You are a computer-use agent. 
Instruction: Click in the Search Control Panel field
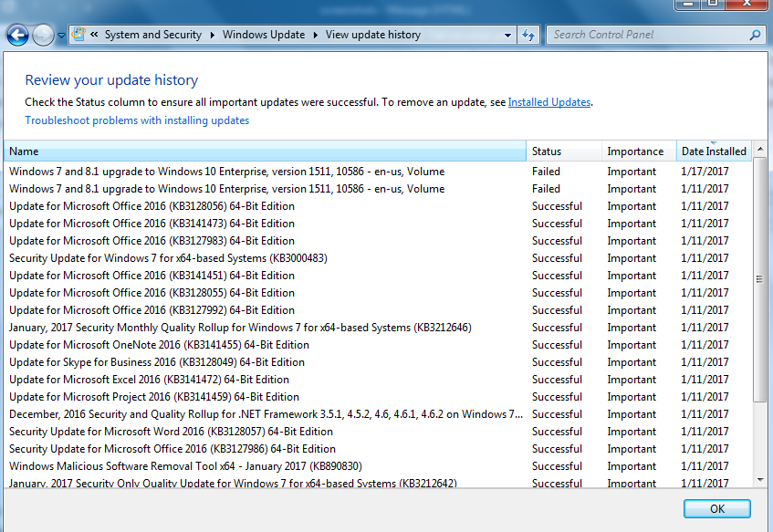(648, 35)
